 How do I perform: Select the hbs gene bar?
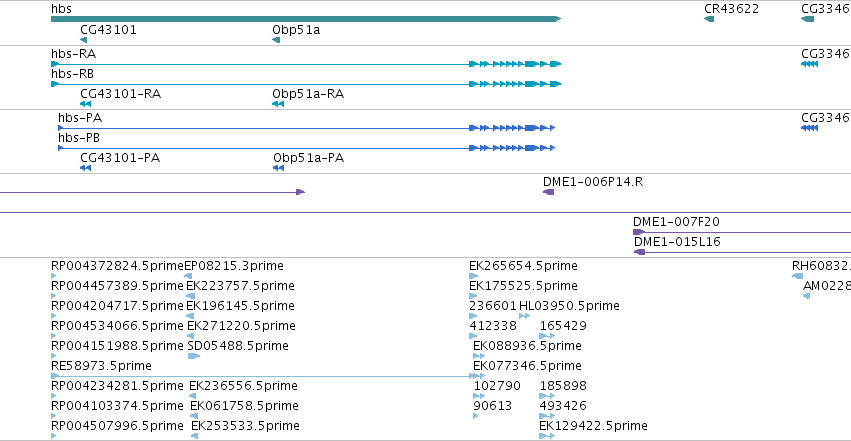pos(306,19)
